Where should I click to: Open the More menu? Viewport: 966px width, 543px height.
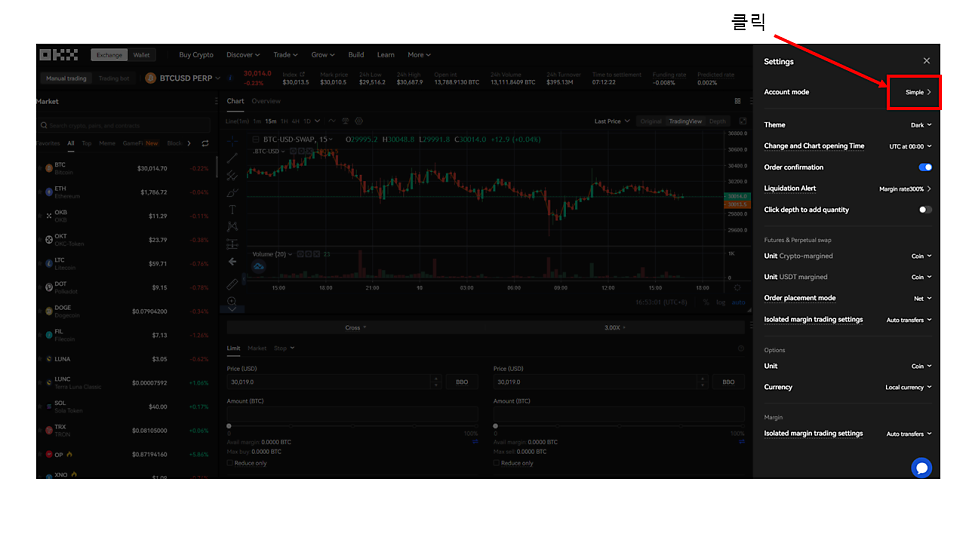pos(419,55)
